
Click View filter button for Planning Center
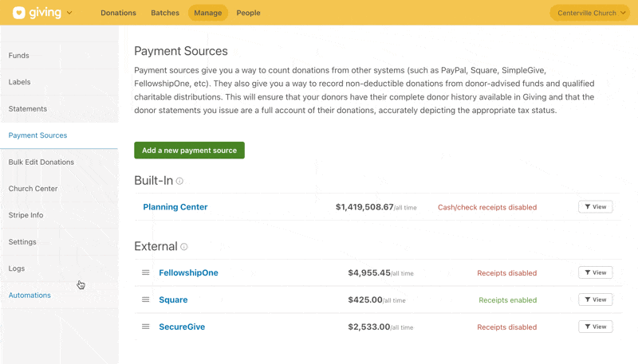pos(595,207)
